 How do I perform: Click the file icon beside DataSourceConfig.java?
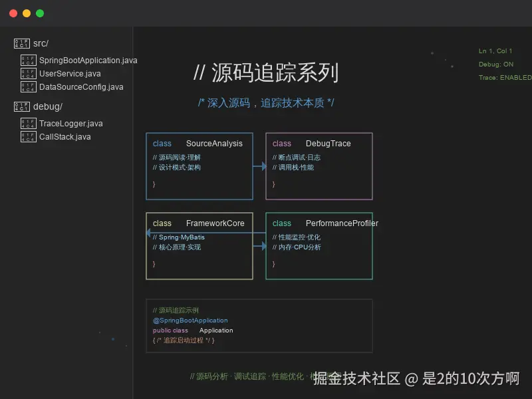tap(28, 86)
